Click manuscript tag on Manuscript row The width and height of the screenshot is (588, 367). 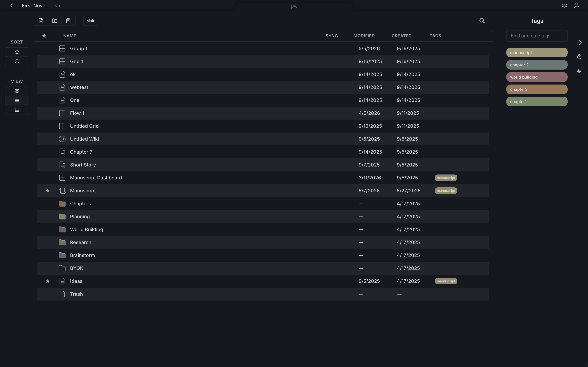(446, 190)
